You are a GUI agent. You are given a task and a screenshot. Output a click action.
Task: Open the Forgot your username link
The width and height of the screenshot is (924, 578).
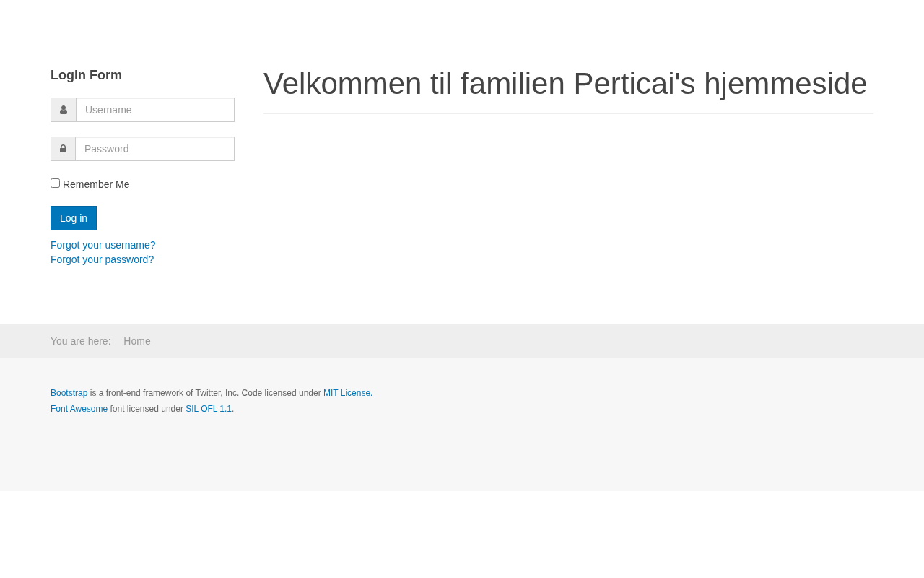tap(103, 245)
